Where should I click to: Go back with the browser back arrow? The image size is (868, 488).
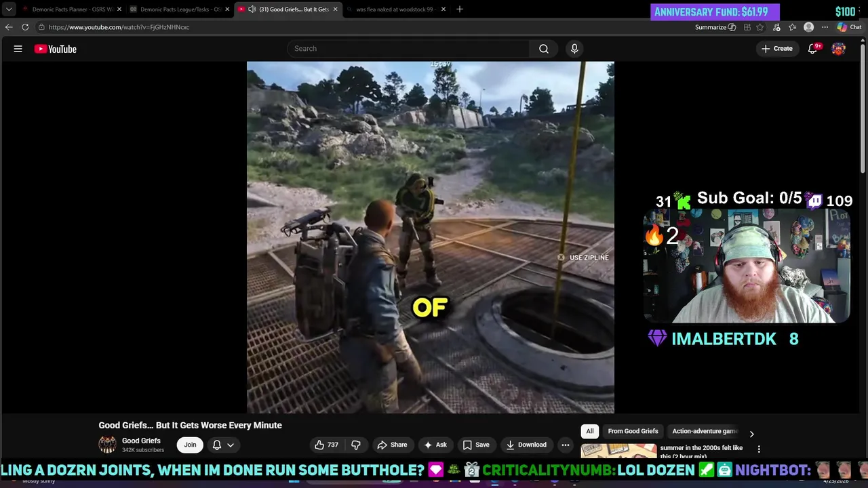tap(9, 27)
